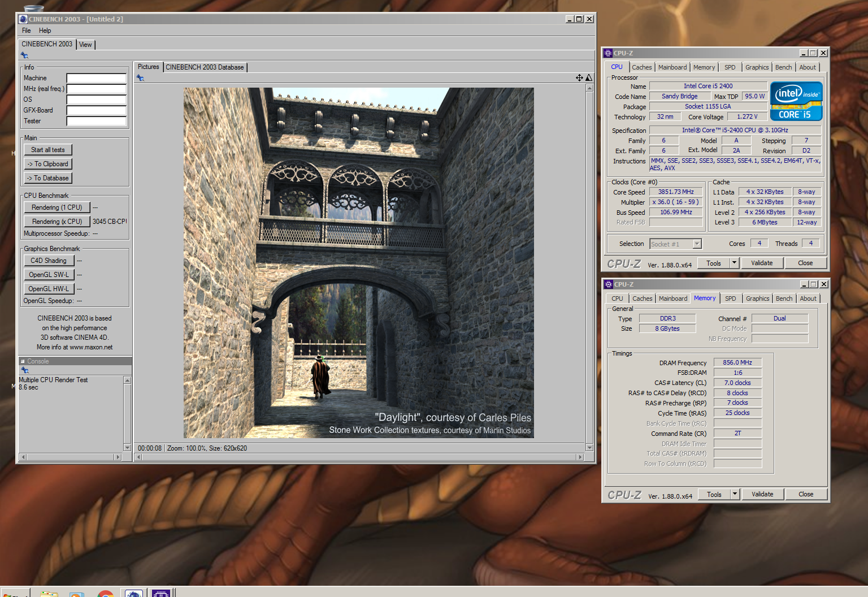Click the GFX-Board input field
Image resolution: width=868 pixels, height=597 pixels.
96,110
